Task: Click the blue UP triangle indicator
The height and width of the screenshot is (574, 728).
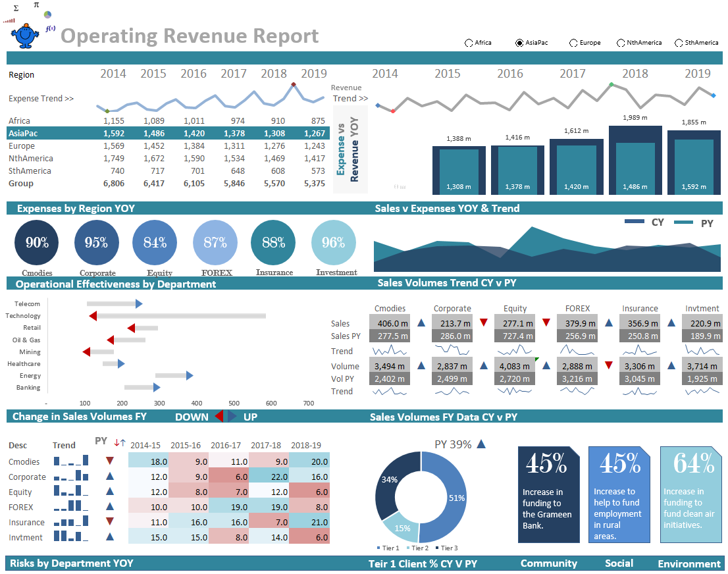Action: click(231, 416)
